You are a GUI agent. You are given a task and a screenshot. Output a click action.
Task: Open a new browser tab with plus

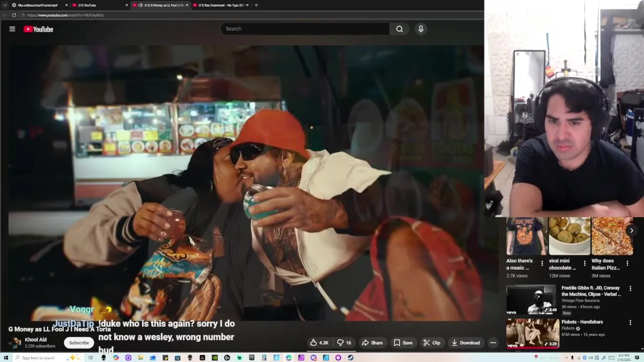coord(256,5)
